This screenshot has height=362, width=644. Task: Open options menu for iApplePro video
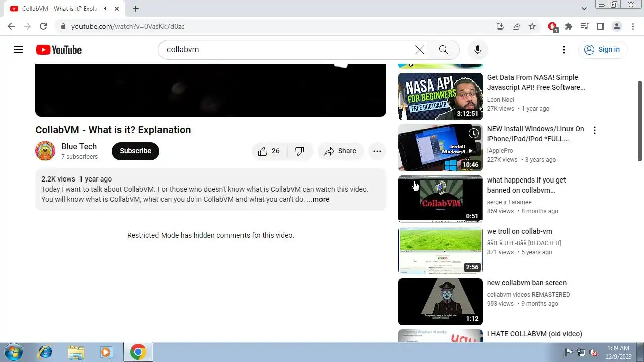point(595,130)
